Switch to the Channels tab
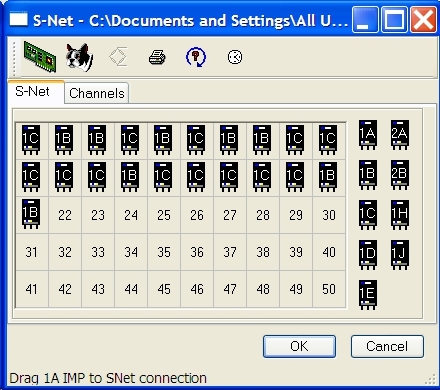440x390 pixels. pos(97,93)
